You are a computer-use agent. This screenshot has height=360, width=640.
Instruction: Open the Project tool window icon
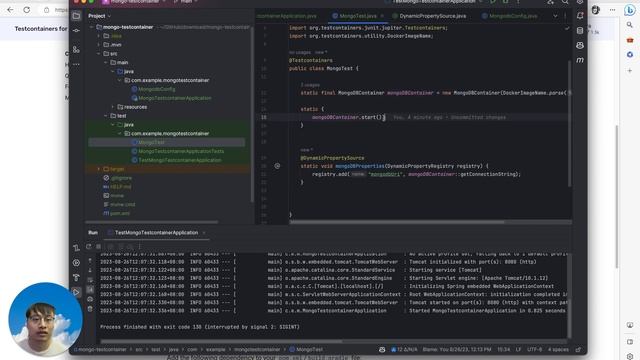76,16
